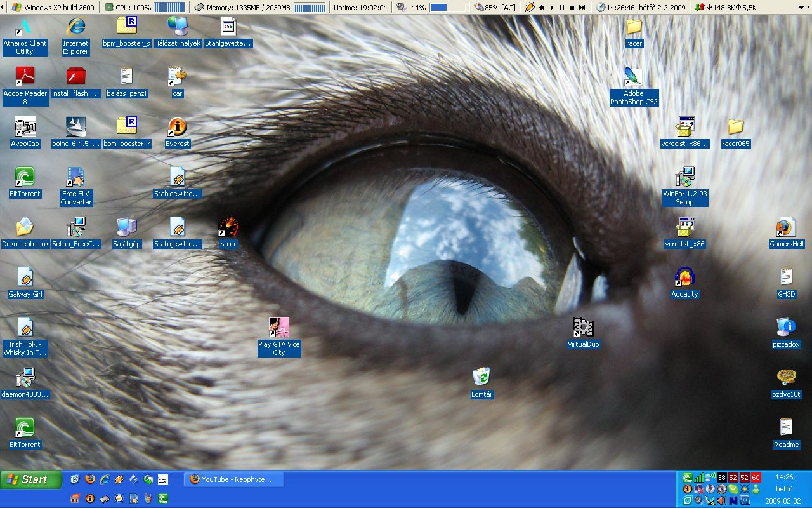Launch Play GTA Vice City
Screen dimensions: 812x508
(x=278, y=338)
